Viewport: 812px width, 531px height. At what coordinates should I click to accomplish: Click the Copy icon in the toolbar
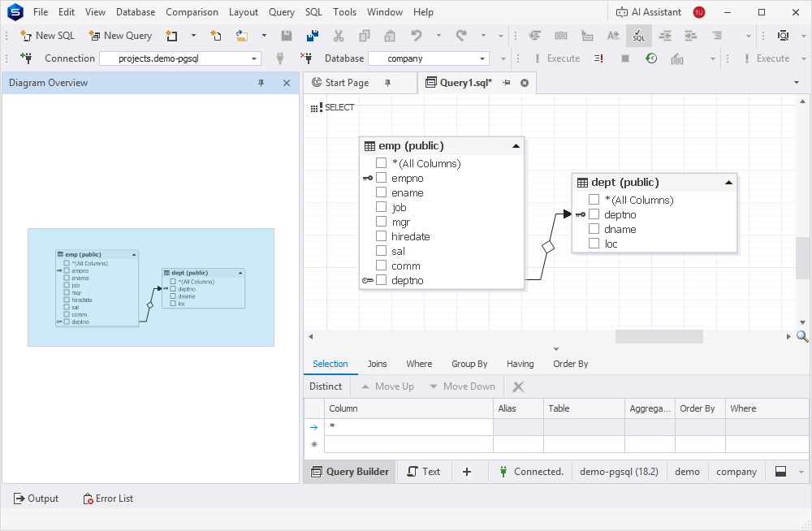[364, 36]
